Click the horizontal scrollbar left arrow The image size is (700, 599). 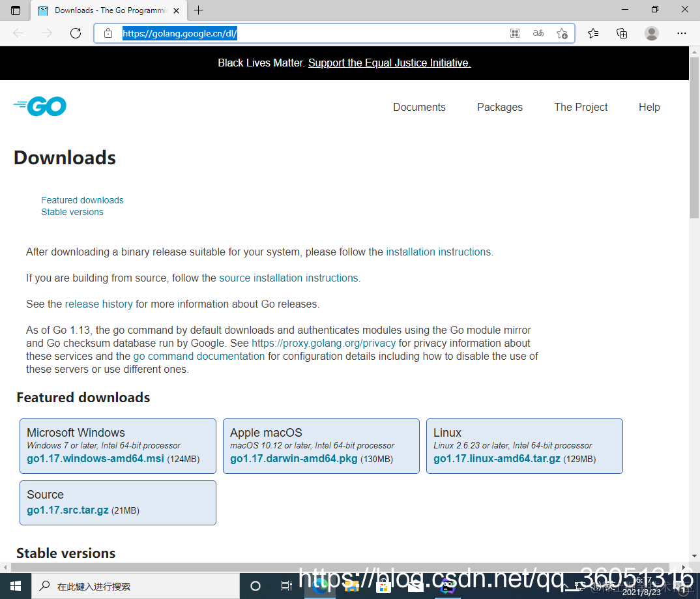point(5,567)
